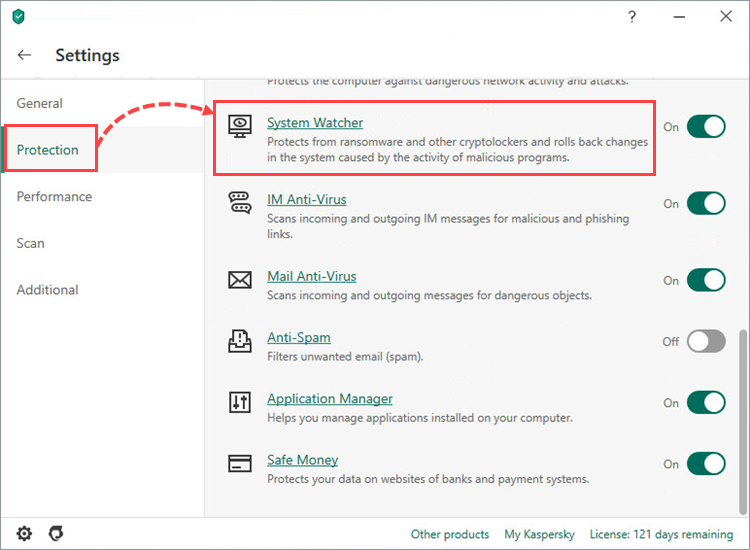The image size is (750, 550).
Task: Disable the System Watcher toggle
Action: 707,127
